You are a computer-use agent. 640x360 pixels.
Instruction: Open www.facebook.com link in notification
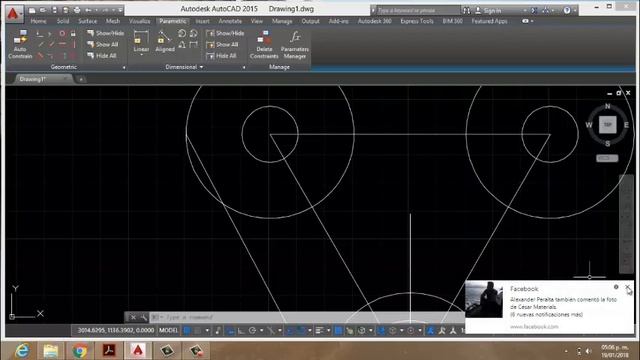[534, 327]
